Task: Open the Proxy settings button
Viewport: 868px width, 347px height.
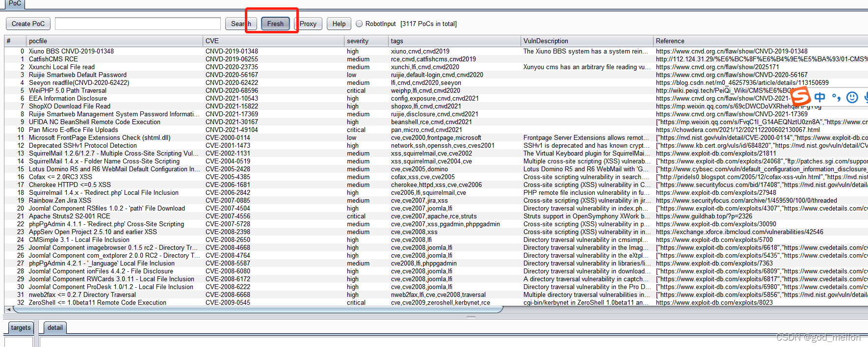Action: [308, 24]
